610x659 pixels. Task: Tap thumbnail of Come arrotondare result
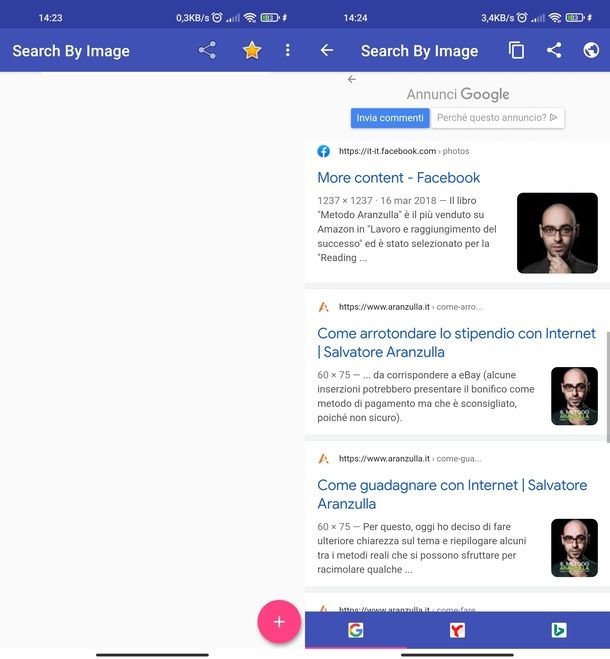point(574,396)
